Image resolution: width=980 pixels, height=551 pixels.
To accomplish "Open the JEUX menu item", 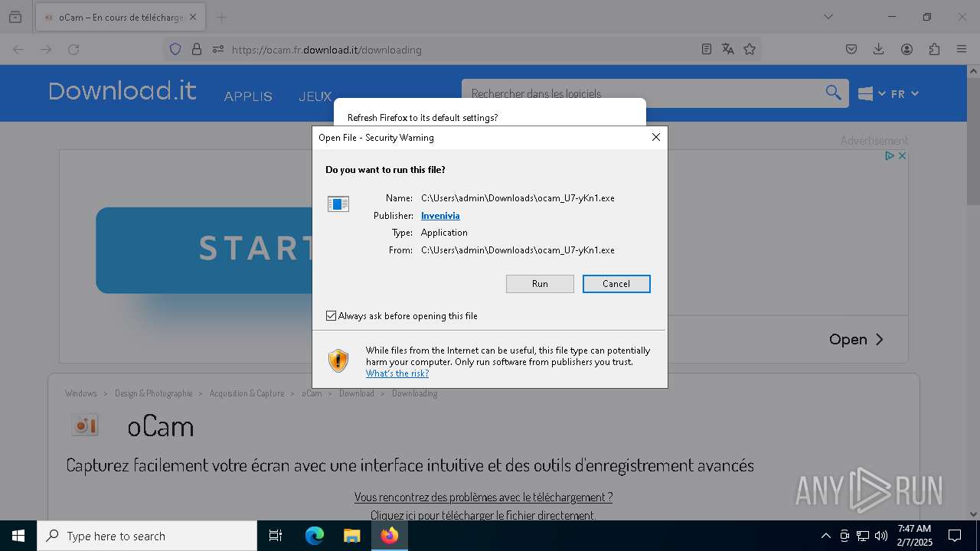I will 315,96.
